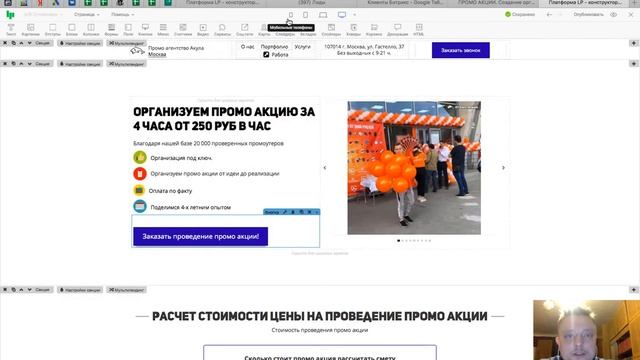Switch preview to mobile phone icon
The image size is (640, 360).
[x=291, y=15]
